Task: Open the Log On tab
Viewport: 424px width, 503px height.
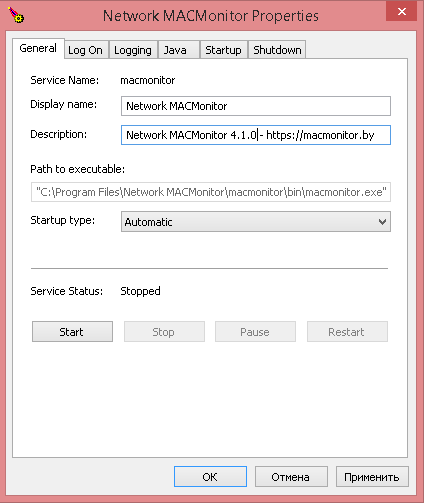Action: [x=85, y=50]
